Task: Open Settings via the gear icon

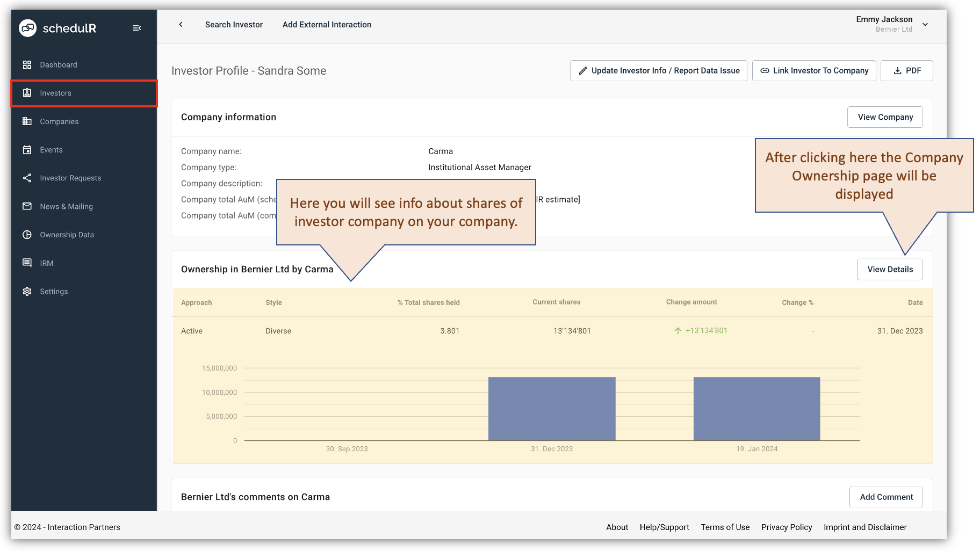Action: 27,291
